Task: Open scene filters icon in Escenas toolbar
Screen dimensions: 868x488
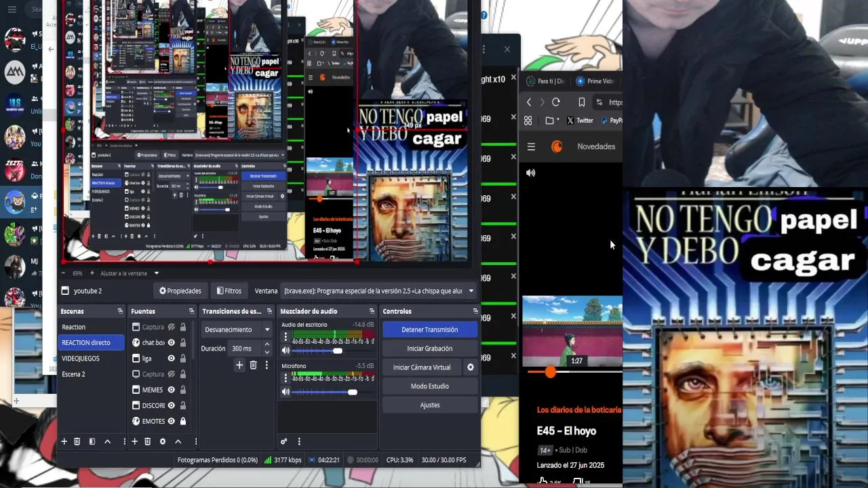Action: 92,441
